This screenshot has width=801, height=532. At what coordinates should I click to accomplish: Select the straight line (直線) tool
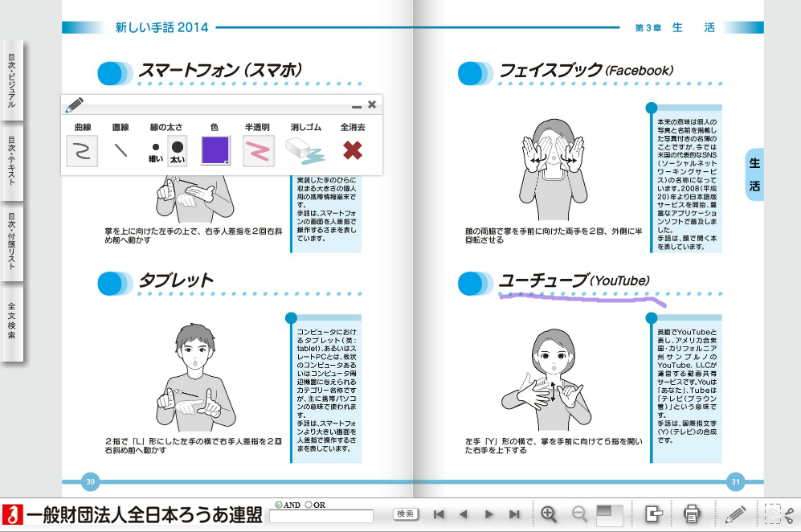121,150
